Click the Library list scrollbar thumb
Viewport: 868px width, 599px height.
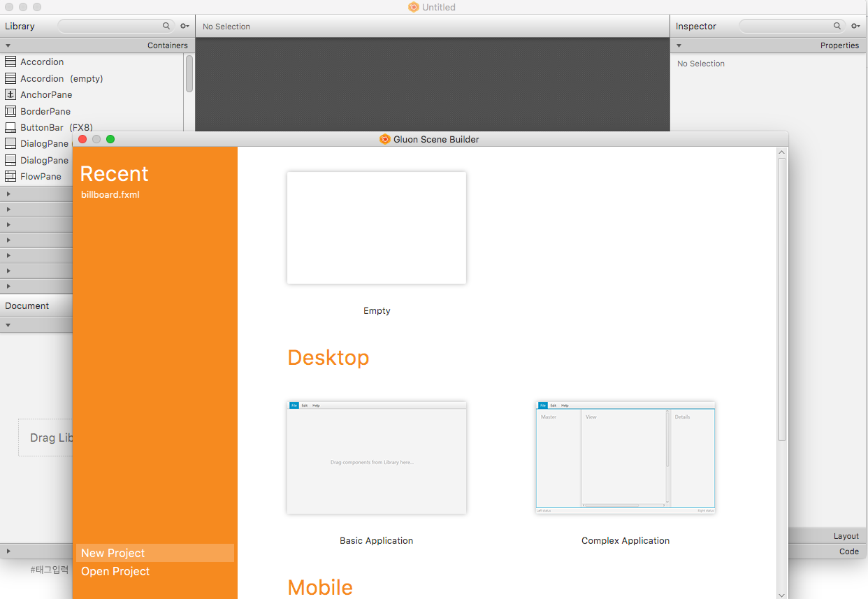pos(189,73)
